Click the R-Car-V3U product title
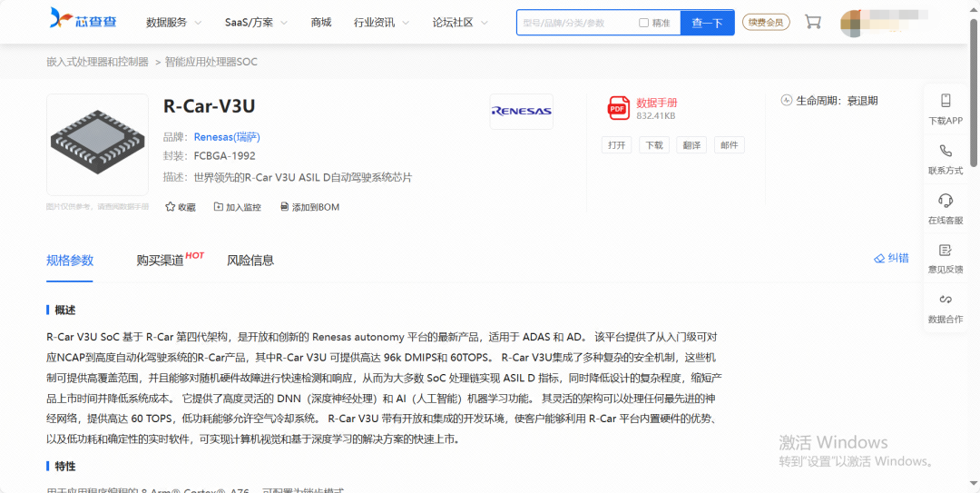Screen dimensions: 980x493 [x=210, y=106]
